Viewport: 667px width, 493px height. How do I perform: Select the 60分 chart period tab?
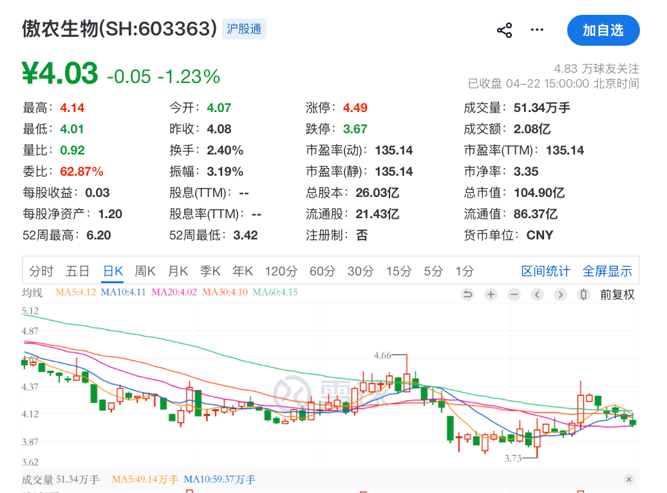pyautogui.click(x=322, y=271)
